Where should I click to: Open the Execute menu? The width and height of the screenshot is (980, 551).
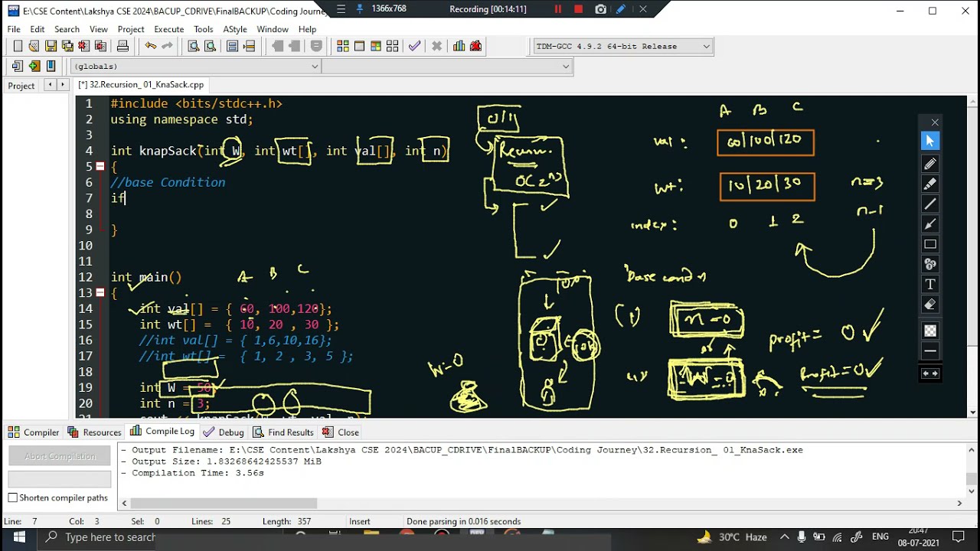click(x=168, y=29)
